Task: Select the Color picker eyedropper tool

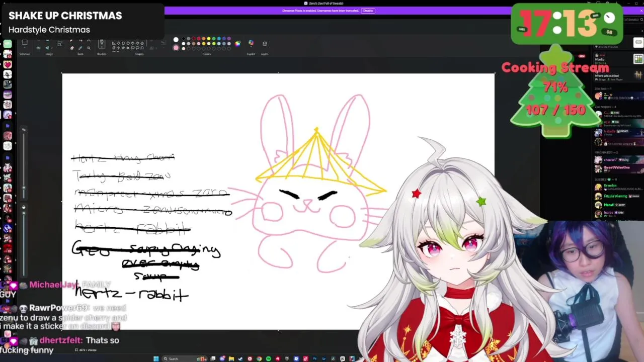Action: click(80, 48)
